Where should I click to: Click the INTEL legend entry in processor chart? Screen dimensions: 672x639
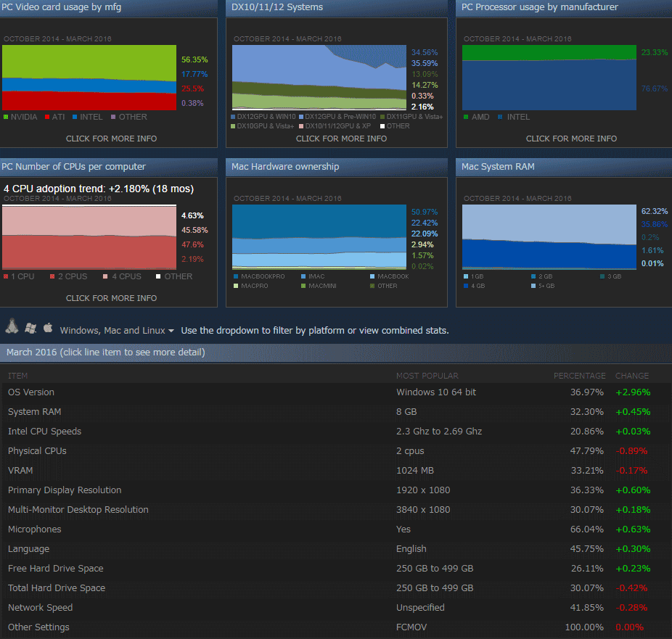[514, 117]
